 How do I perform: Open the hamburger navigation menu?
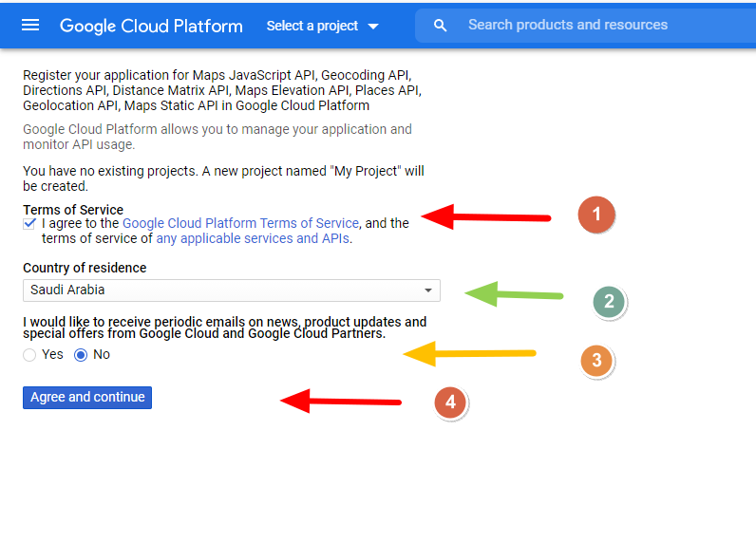click(30, 26)
